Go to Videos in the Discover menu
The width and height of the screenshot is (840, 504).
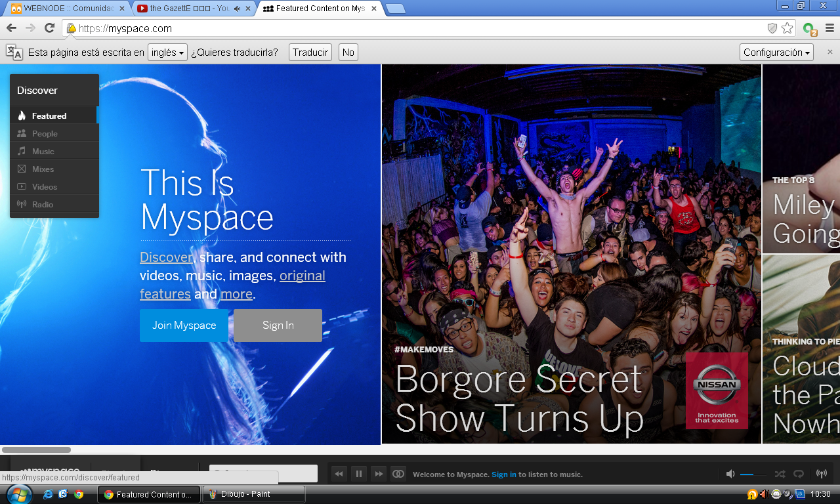coord(54,186)
